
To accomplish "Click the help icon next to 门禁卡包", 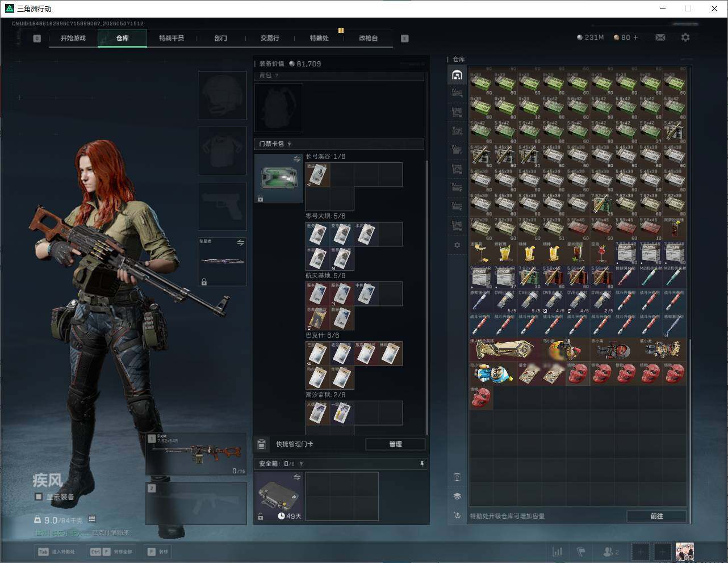I will pos(289,144).
